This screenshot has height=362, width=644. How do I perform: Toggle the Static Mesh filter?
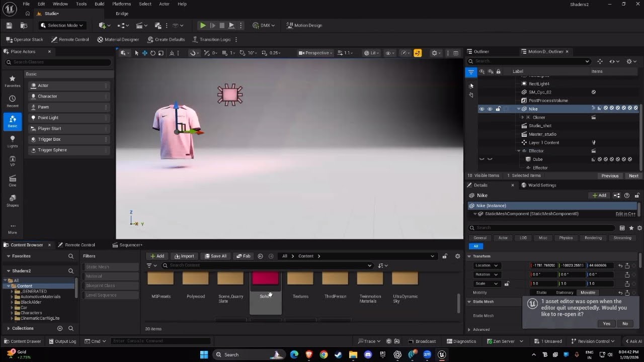110,267
